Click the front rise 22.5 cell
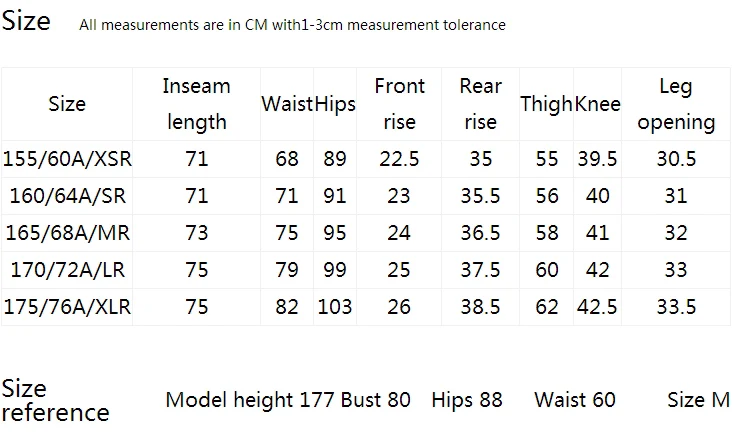The height and width of the screenshot is (433, 732). (x=399, y=159)
